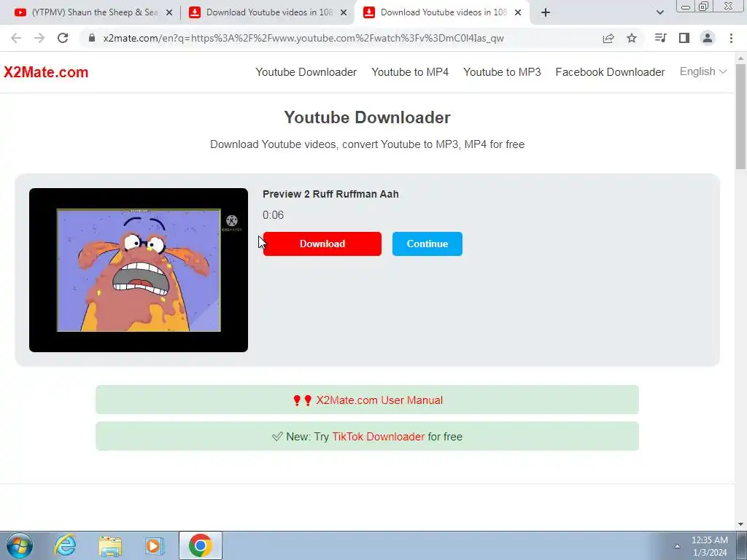
Task: Open the TikTok Downloader link
Action: 379,437
